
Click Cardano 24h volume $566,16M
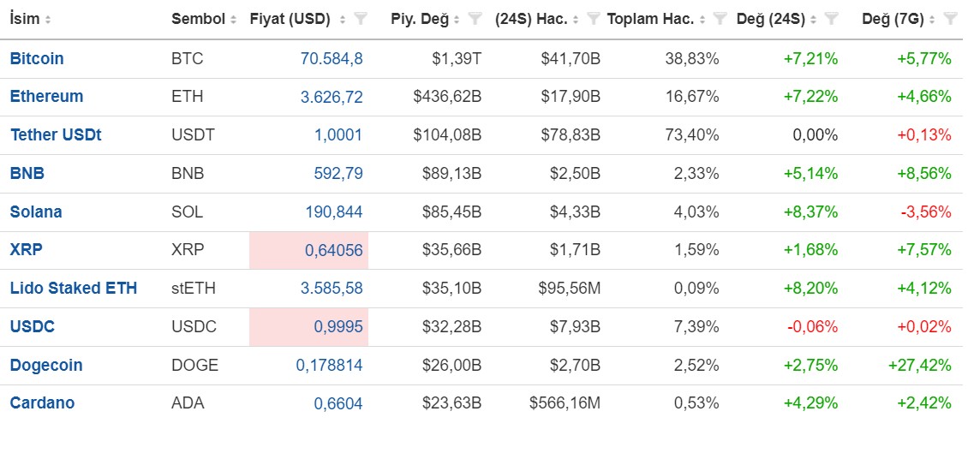coord(565,403)
